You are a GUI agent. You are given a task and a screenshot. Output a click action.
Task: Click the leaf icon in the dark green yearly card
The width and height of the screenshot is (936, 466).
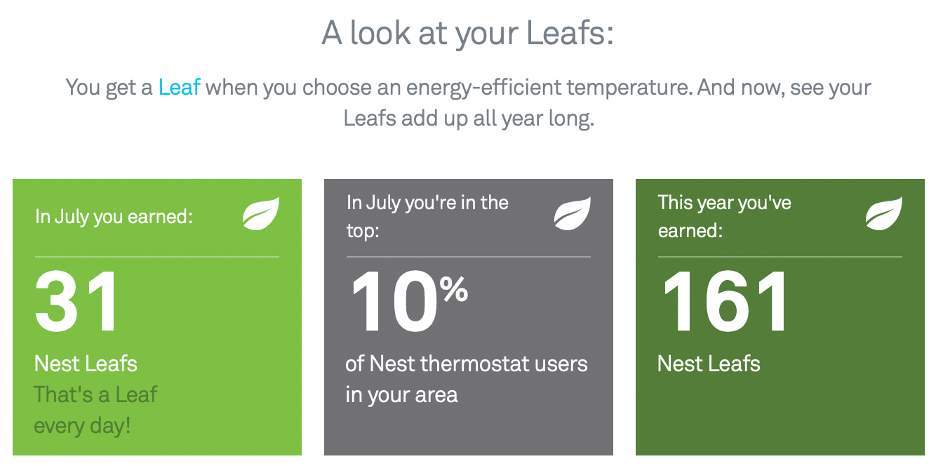coord(884,214)
